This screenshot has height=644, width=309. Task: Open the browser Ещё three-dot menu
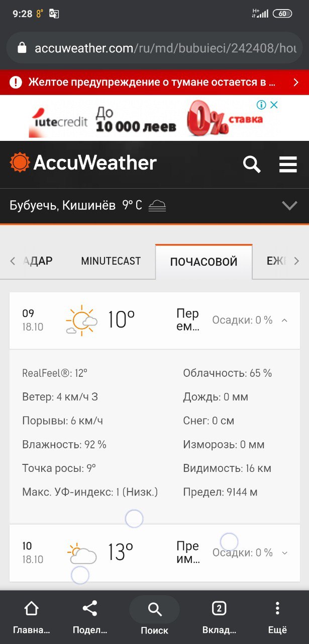coord(277,616)
